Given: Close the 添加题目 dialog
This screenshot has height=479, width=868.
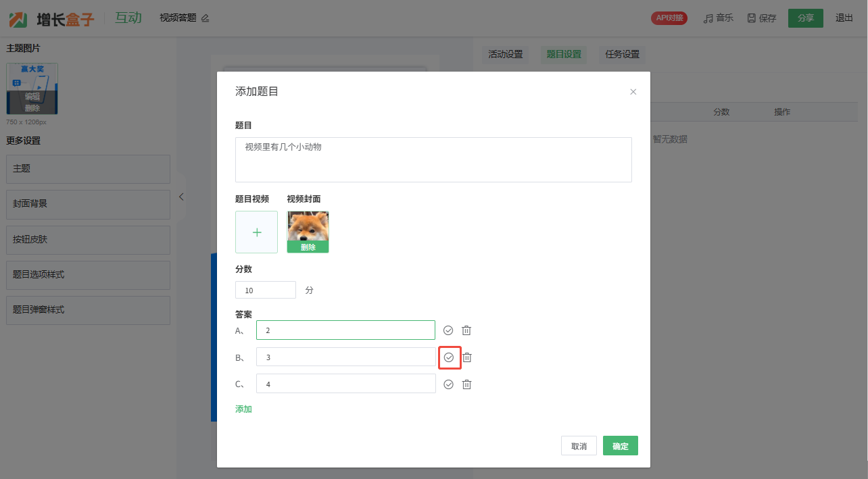Looking at the screenshot, I should pyautogui.click(x=633, y=92).
